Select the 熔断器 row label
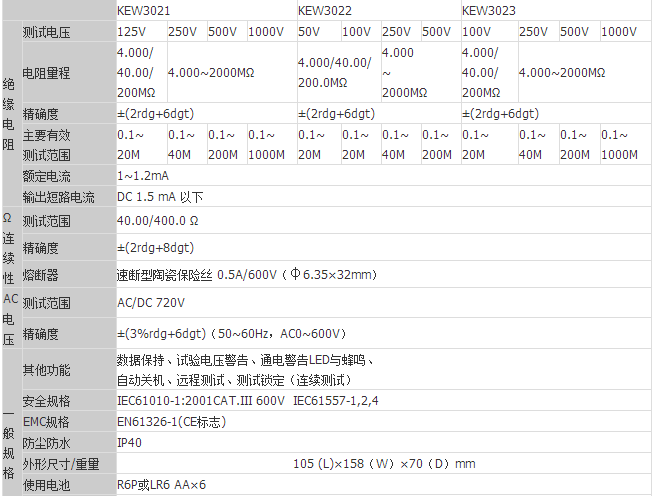Screen dimensions: 652x496 coord(40,274)
